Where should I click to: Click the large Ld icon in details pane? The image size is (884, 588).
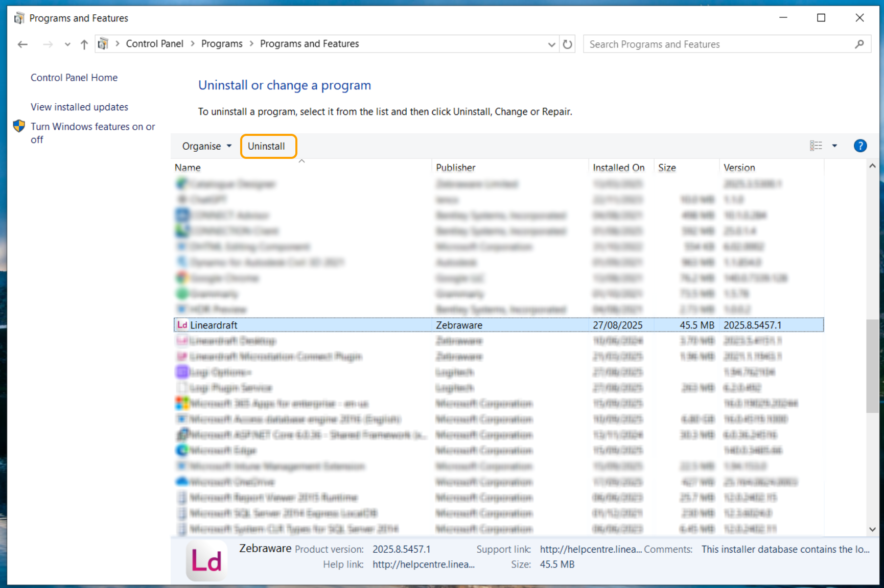click(x=207, y=561)
